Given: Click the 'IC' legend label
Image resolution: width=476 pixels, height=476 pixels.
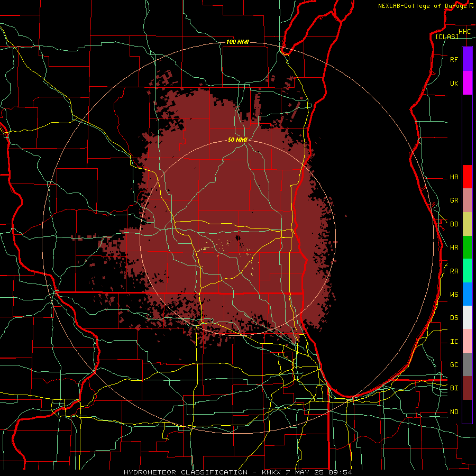Looking at the screenshot, I should [454, 342].
